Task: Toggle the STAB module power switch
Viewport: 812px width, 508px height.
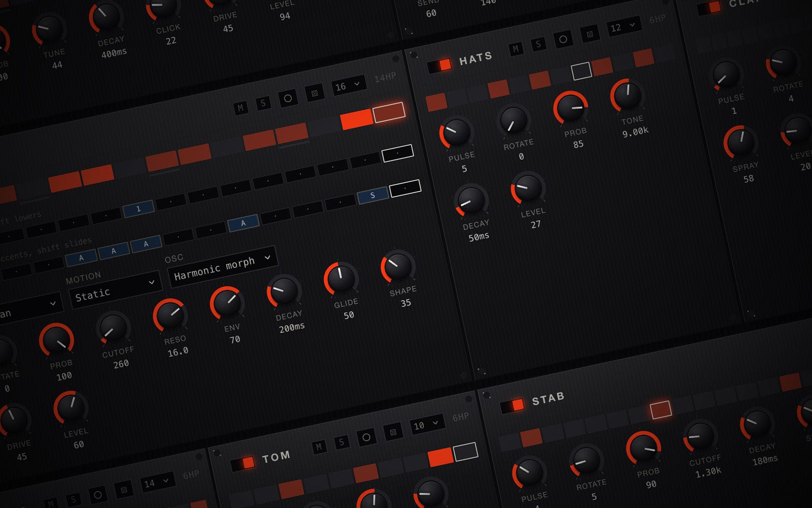Action: pyautogui.click(x=512, y=405)
